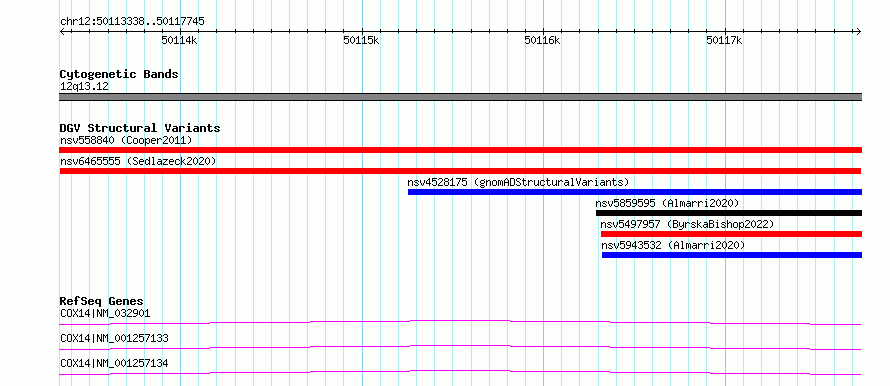This screenshot has width=890, height=386.
Task: Click the right arrowhead of the ruler
Action: 858,32
